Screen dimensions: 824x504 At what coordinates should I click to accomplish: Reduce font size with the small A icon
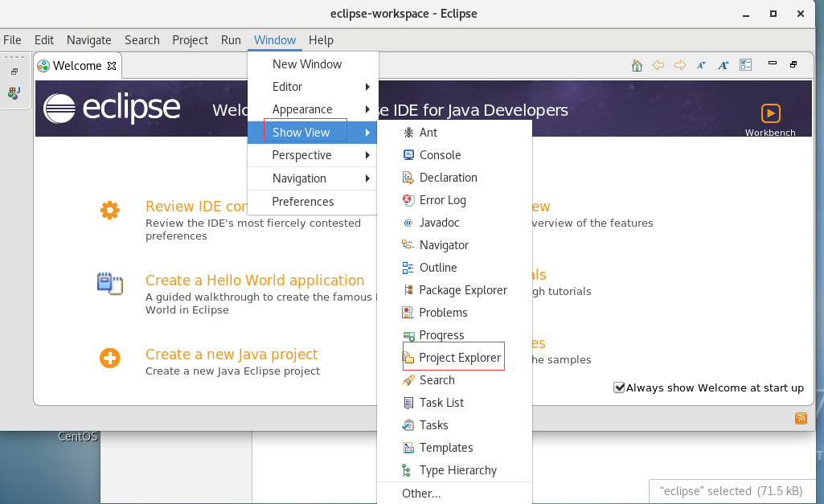701,65
